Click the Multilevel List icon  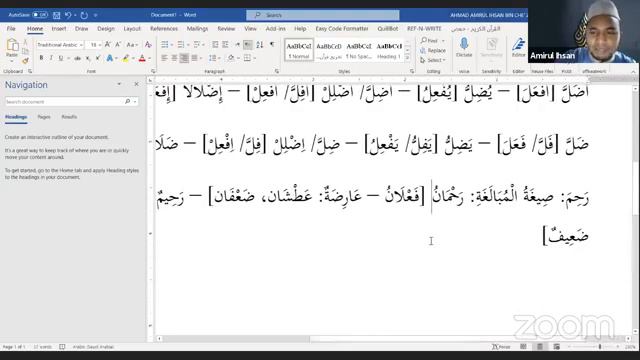click(197, 44)
